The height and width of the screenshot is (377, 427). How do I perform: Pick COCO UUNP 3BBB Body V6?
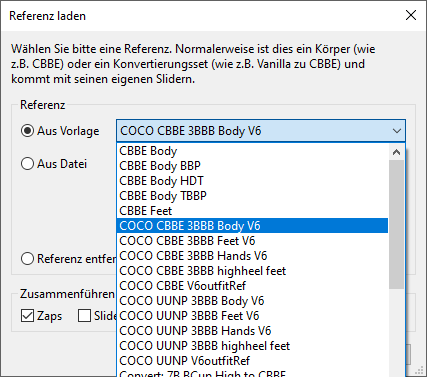252,301
